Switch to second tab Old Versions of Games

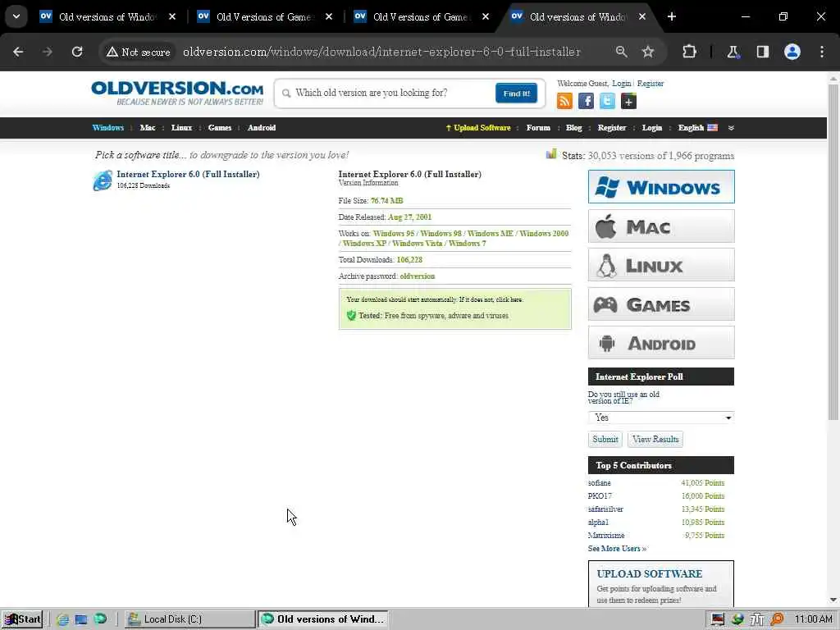263,17
